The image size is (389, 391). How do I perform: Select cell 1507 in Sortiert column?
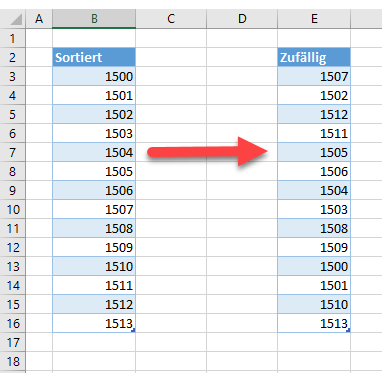pyautogui.click(x=94, y=209)
